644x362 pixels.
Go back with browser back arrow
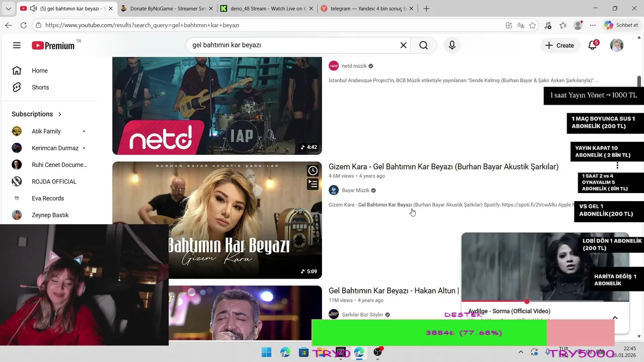coord(9,25)
